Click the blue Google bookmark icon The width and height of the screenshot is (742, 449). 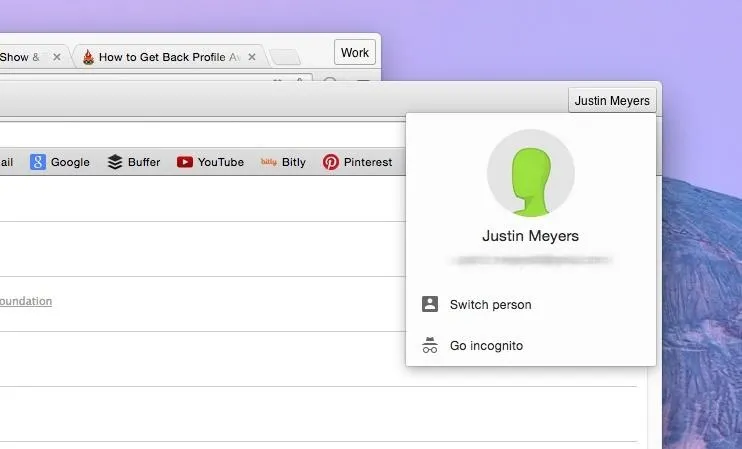point(38,162)
